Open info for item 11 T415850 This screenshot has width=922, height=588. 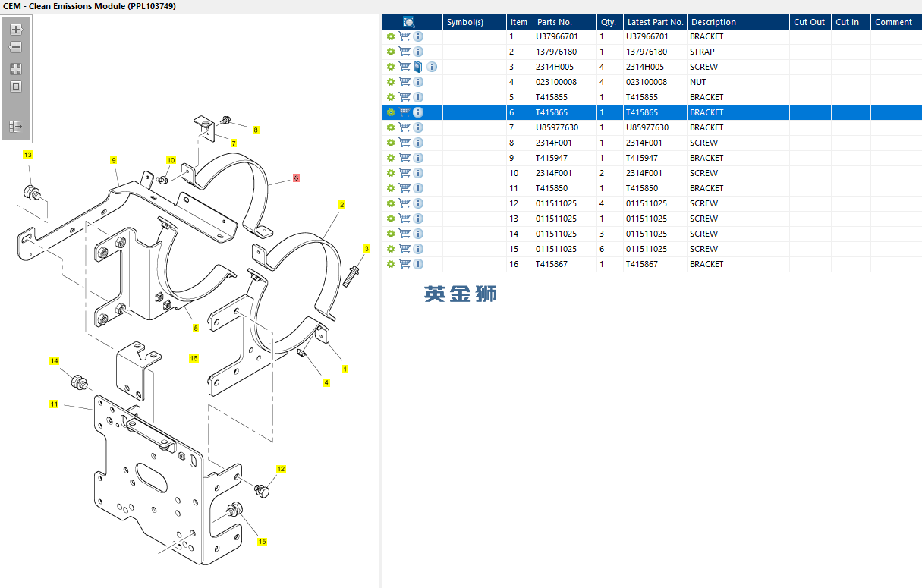(418, 188)
